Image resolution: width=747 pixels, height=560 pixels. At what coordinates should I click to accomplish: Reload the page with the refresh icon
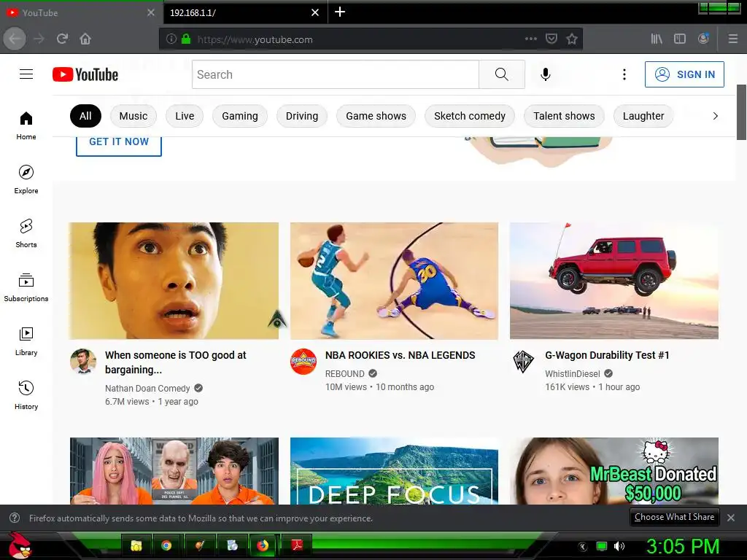pyautogui.click(x=62, y=39)
